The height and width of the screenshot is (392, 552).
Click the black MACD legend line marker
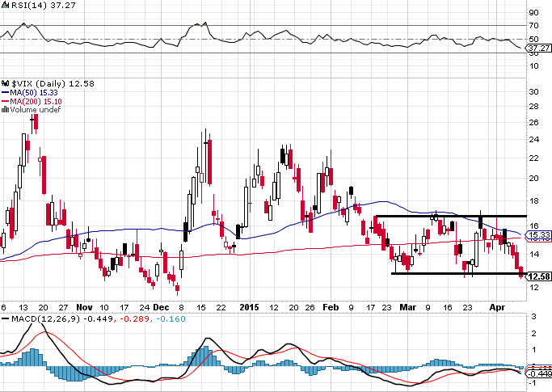coord(6,318)
